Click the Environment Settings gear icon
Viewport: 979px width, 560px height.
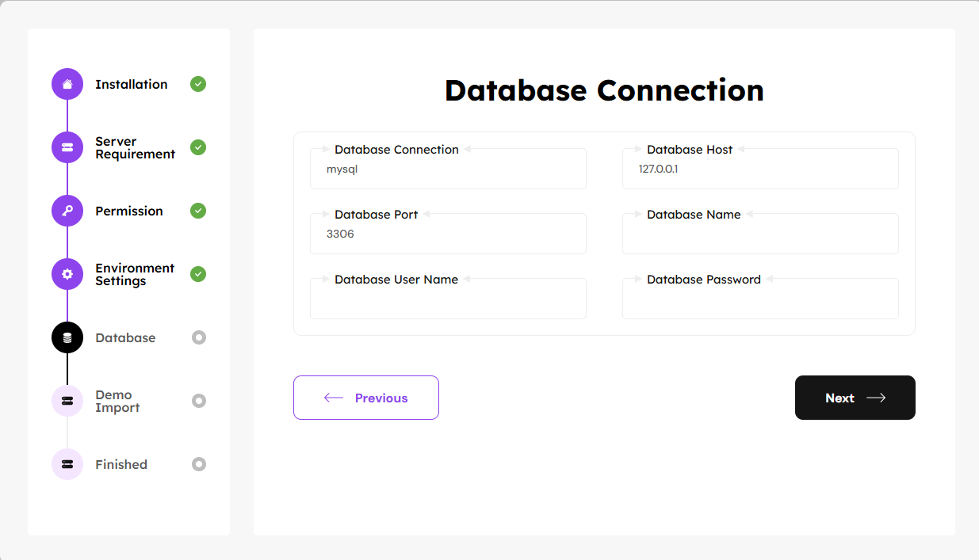pyautogui.click(x=67, y=274)
